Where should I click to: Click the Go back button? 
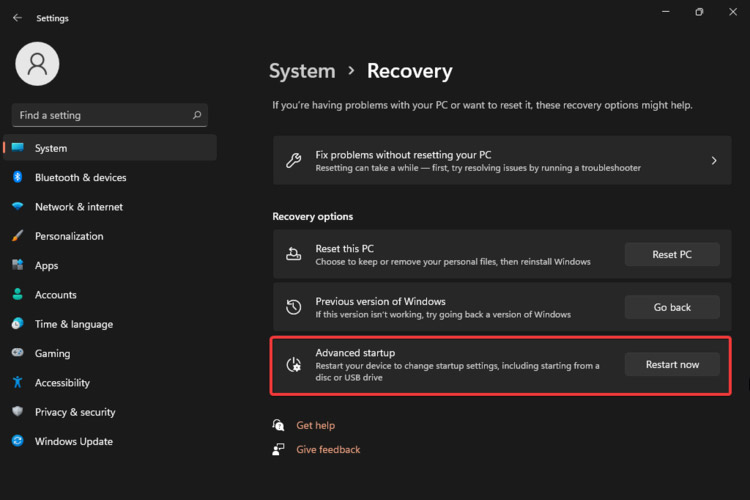(672, 307)
